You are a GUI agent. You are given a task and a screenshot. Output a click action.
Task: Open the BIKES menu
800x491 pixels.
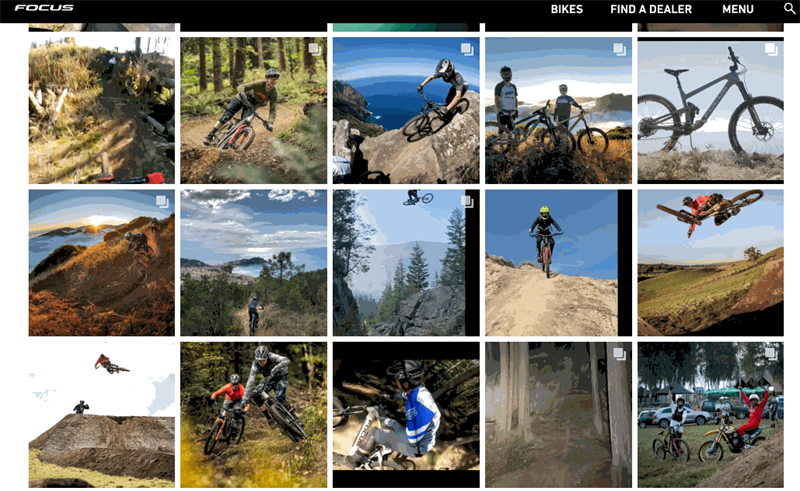(x=566, y=9)
